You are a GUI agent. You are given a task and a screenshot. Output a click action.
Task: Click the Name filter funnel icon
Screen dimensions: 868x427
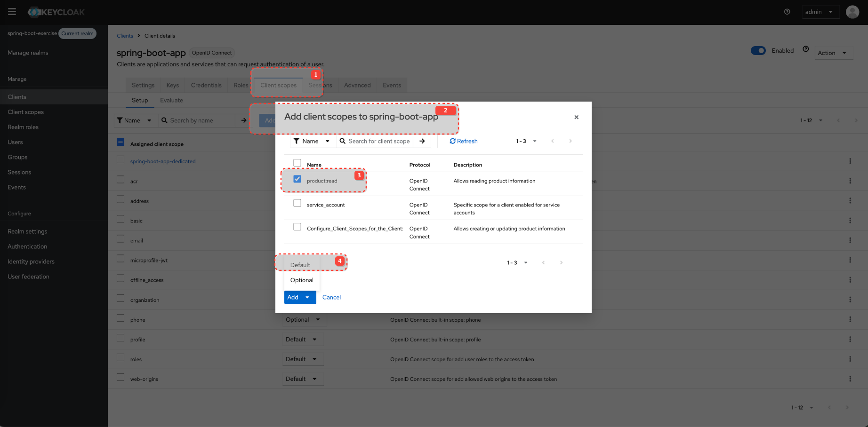(297, 141)
